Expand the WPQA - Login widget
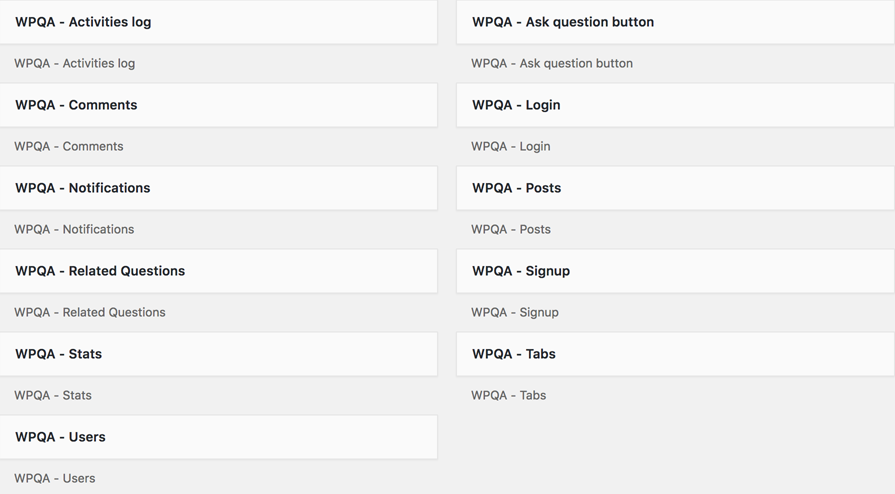This screenshot has width=895, height=494. point(675,105)
